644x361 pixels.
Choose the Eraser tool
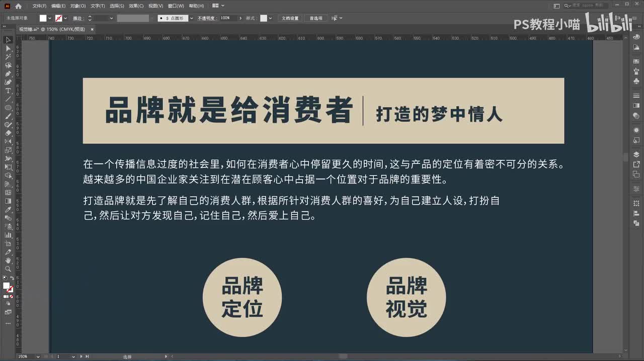coord(8,133)
